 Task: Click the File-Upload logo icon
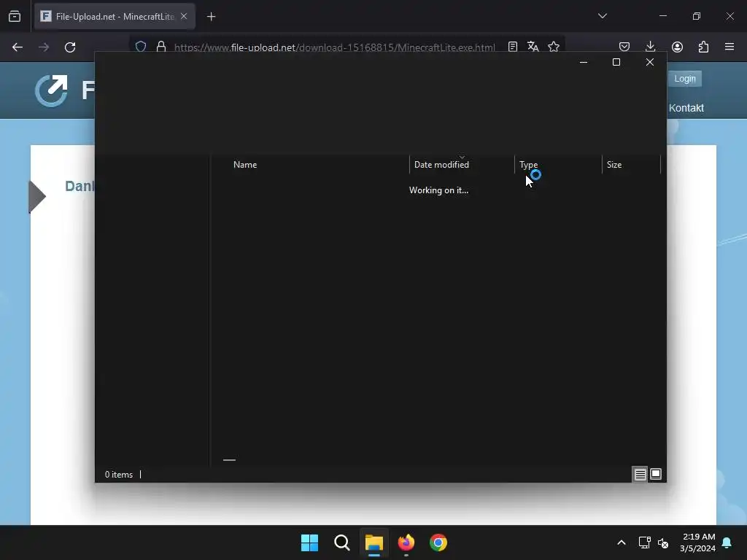pyautogui.click(x=52, y=90)
